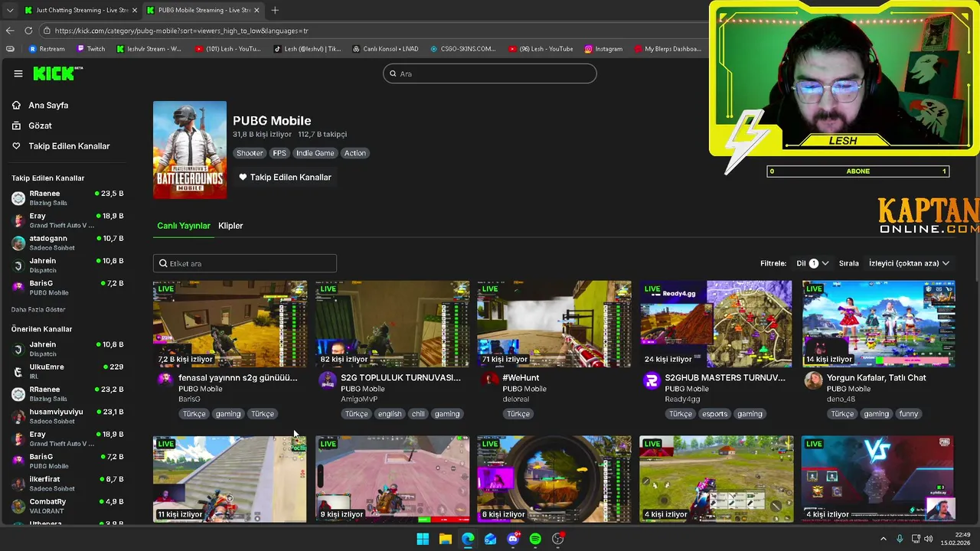The width and height of the screenshot is (980, 551).
Task: Click UlkuEmre avatar in recommended channels
Action: 18,371
